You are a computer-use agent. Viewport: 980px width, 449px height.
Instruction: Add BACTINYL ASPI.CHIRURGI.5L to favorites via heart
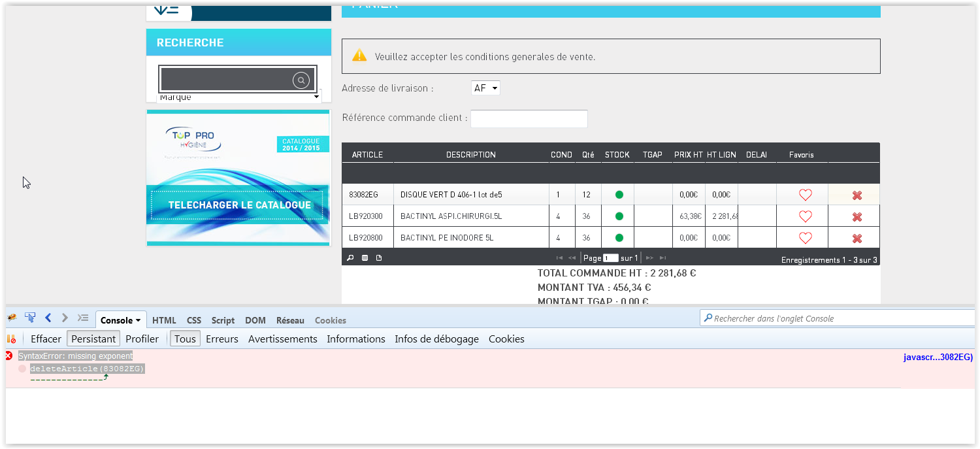tap(805, 216)
